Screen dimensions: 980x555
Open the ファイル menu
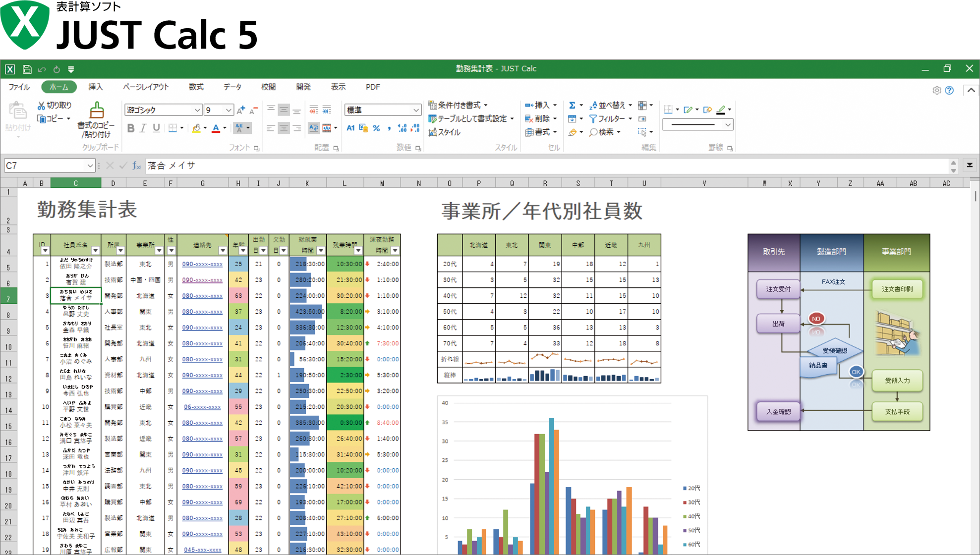(x=19, y=87)
